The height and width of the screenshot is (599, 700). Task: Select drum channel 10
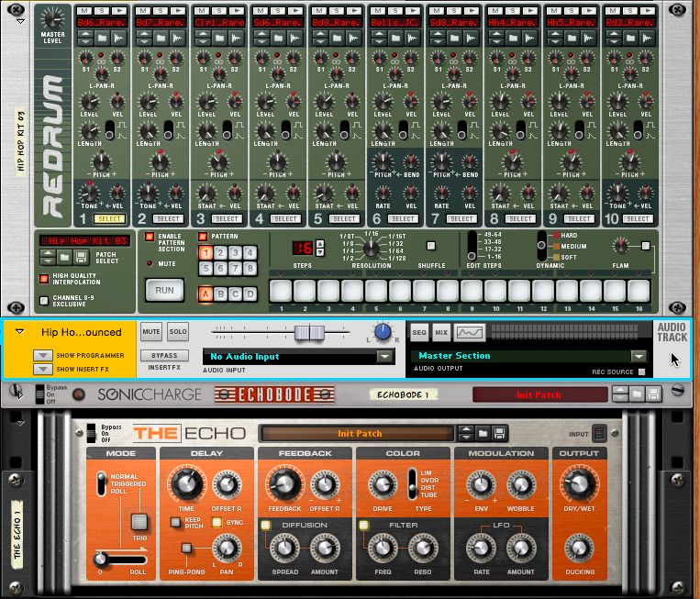point(638,218)
